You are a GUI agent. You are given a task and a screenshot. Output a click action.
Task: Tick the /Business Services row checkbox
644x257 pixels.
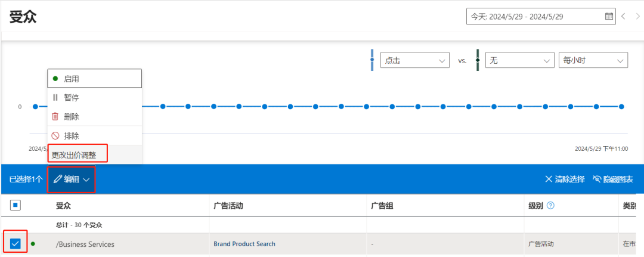point(15,244)
